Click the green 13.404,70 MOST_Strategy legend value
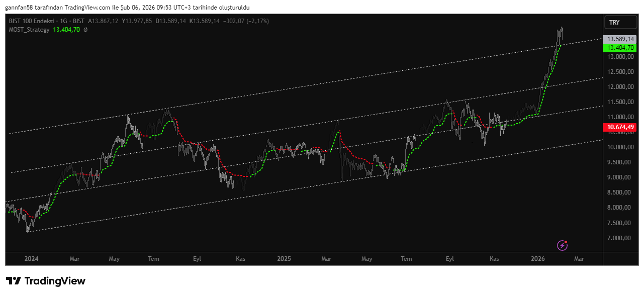 tap(66, 30)
